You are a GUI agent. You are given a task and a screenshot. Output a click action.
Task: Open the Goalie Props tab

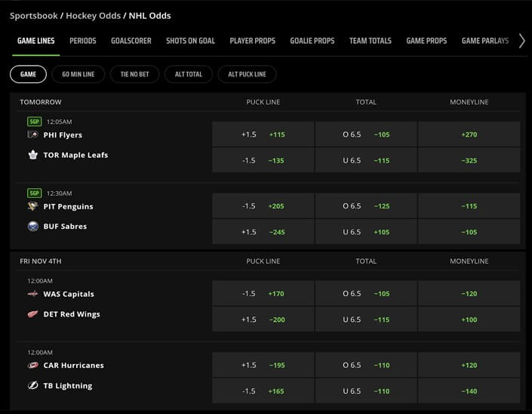click(x=312, y=41)
